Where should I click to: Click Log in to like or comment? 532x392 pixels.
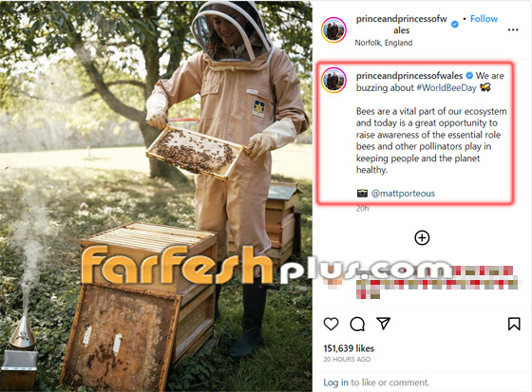(335, 383)
